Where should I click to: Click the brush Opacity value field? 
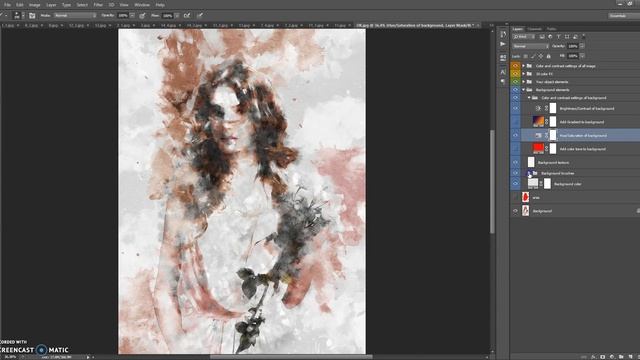(x=123, y=16)
